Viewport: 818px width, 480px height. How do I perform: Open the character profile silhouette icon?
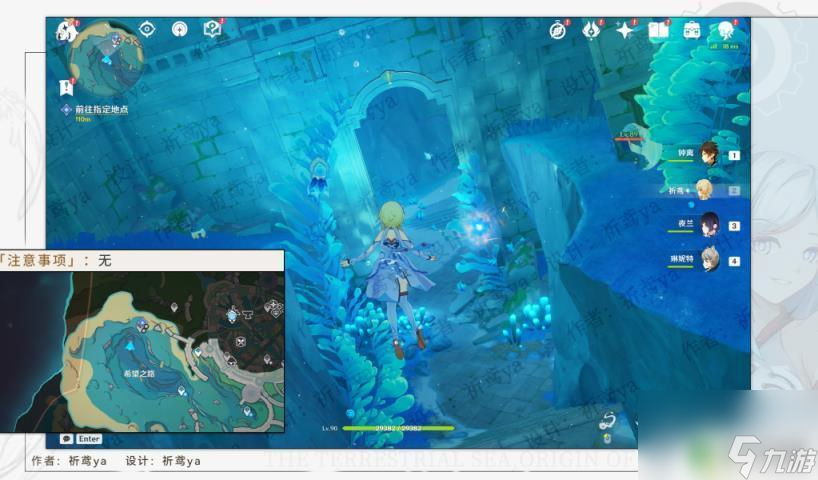(726, 30)
